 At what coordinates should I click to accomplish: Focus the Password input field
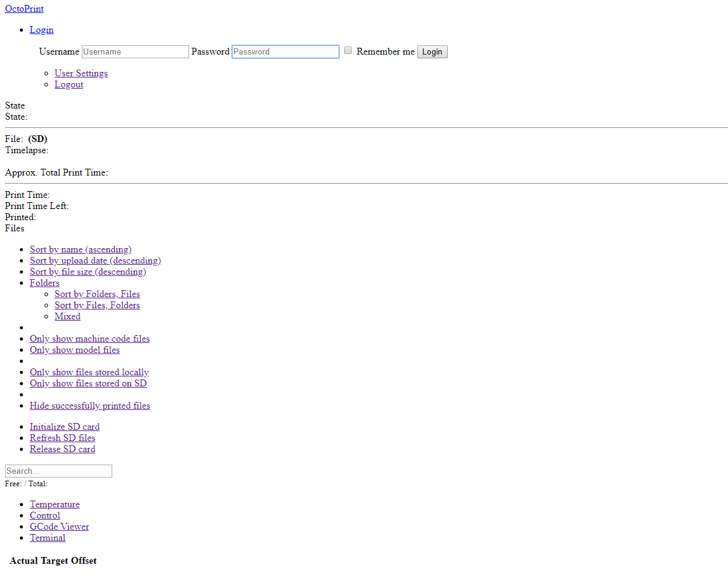(x=285, y=51)
